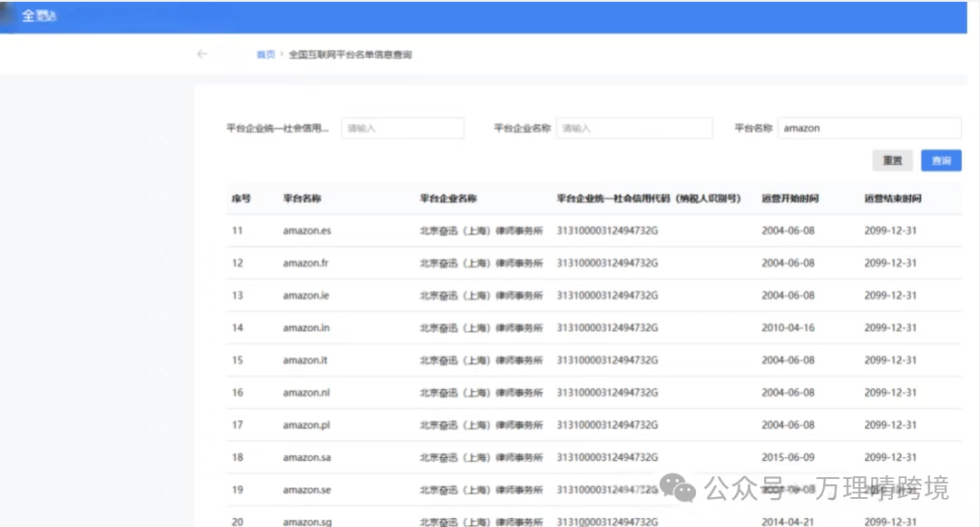The image size is (980, 527).
Task: Click the 平台名称 field containing amazon
Action: pyautogui.click(x=869, y=128)
